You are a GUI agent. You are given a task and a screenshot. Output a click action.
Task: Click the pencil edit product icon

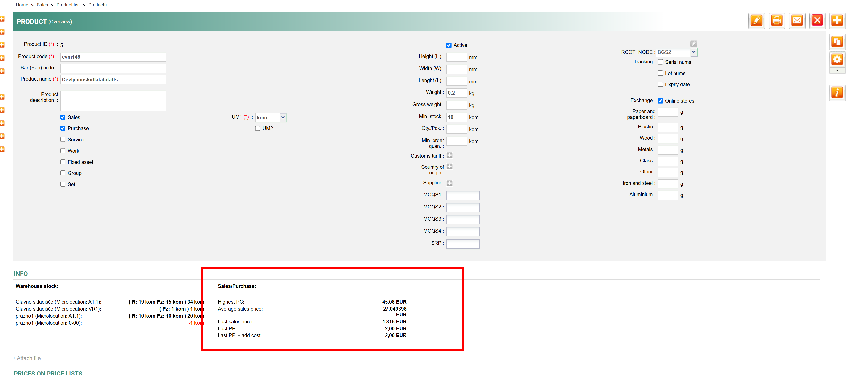(757, 21)
